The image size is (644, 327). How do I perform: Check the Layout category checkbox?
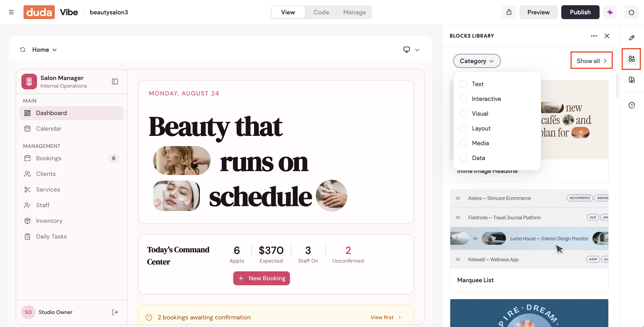click(463, 128)
